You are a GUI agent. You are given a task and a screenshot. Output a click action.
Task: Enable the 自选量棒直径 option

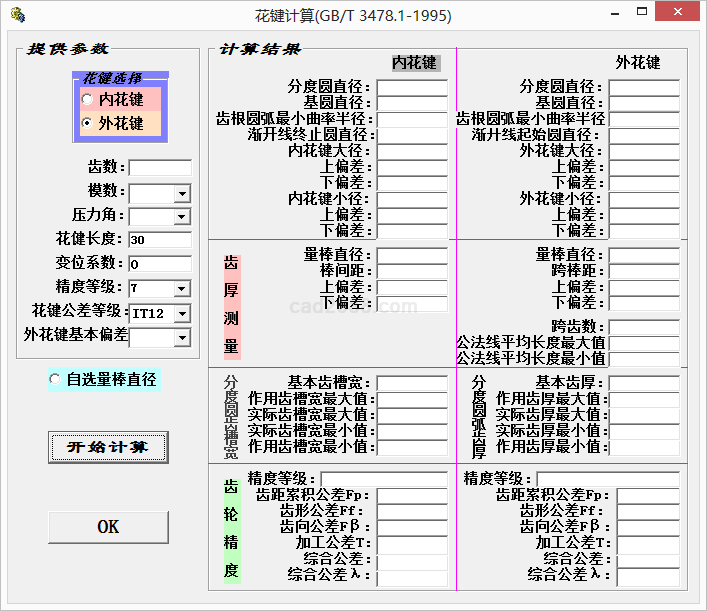pyautogui.click(x=55, y=380)
